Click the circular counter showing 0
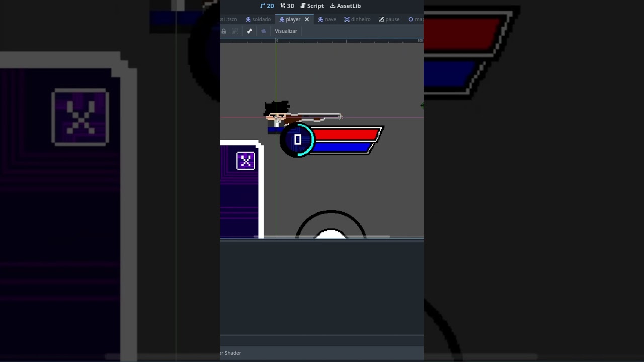This screenshot has height=362, width=644. point(297,140)
